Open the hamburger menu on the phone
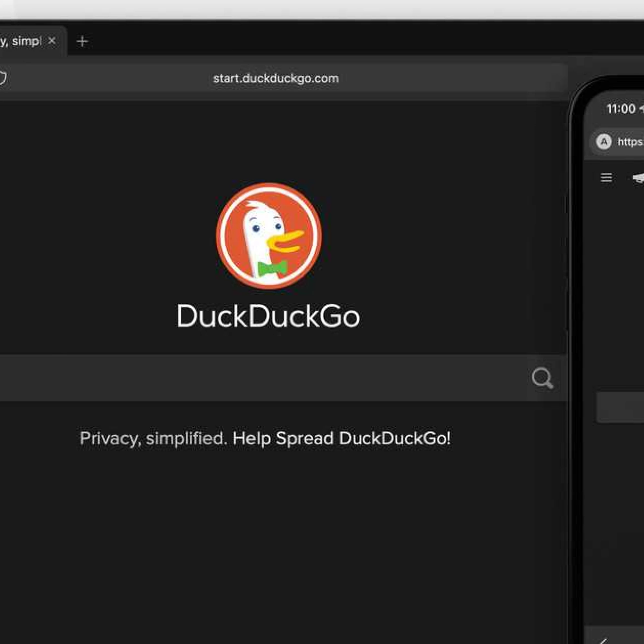Viewport: 644px width, 644px height. (x=606, y=178)
